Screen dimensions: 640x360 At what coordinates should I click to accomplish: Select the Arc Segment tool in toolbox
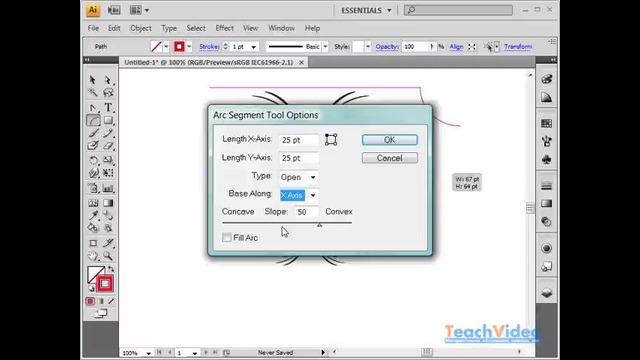(93, 120)
